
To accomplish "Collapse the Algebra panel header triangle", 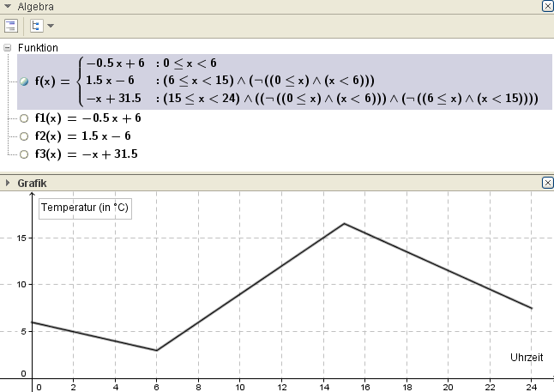I will [x=8, y=6].
